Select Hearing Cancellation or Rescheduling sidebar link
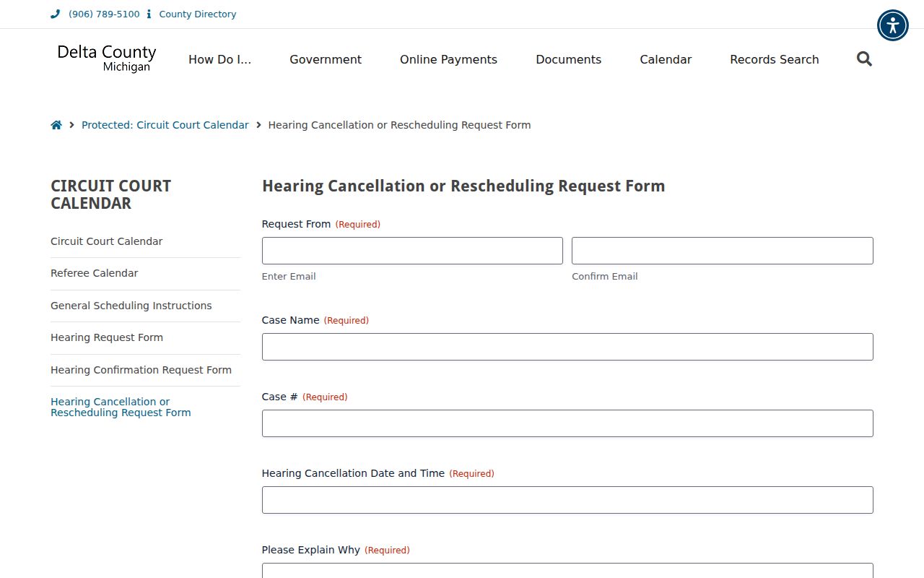Image resolution: width=924 pixels, height=578 pixels. point(121,407)
